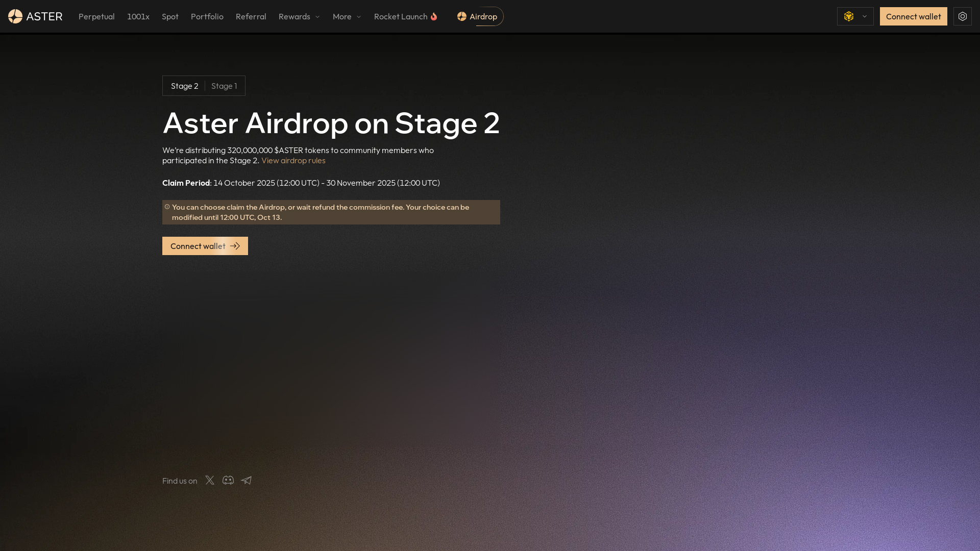The image size is (980, 551).
Task: Click the 'Find us on' label
Action: 180,481
